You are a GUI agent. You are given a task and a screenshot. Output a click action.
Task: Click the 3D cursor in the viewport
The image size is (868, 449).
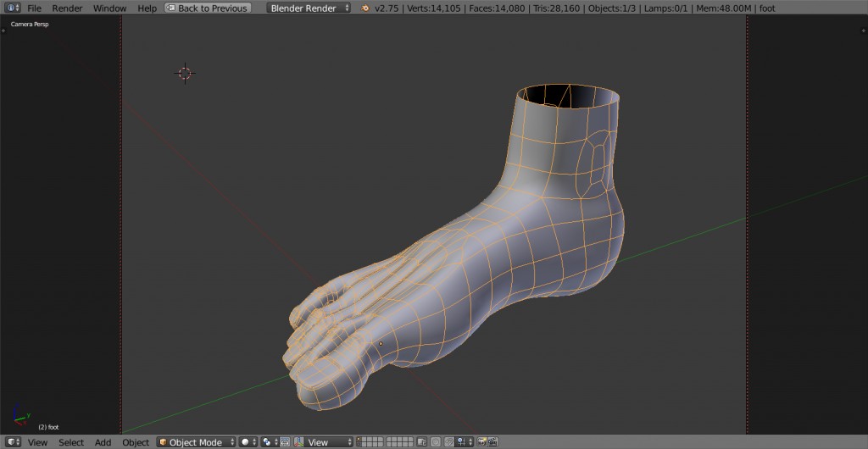(185, 73)
